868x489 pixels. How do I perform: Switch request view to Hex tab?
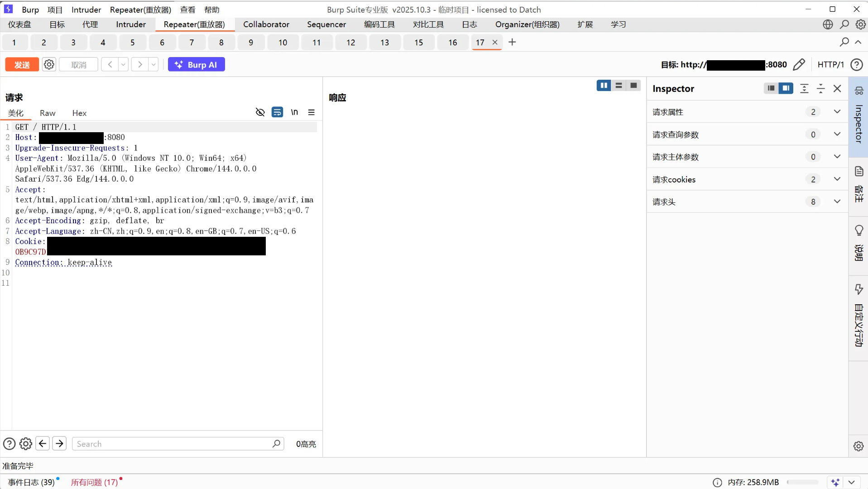pyautogui.click(x=79, y=113)
